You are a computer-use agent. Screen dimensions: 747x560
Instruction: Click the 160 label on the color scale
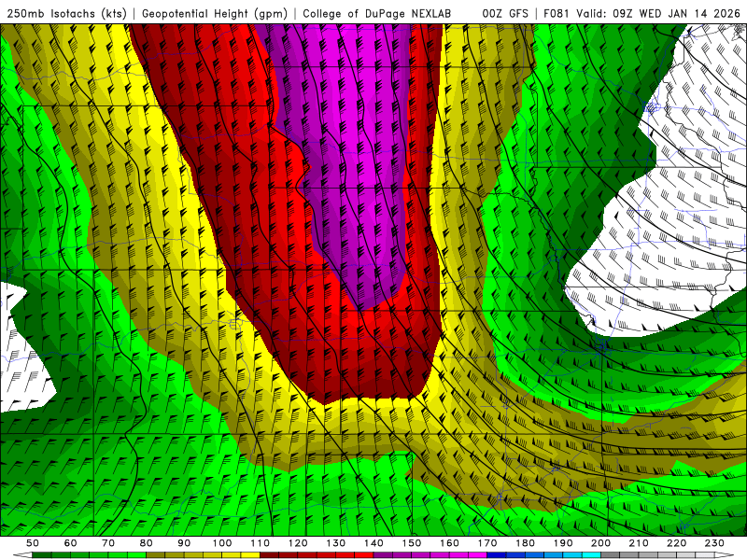pos(449,543)
